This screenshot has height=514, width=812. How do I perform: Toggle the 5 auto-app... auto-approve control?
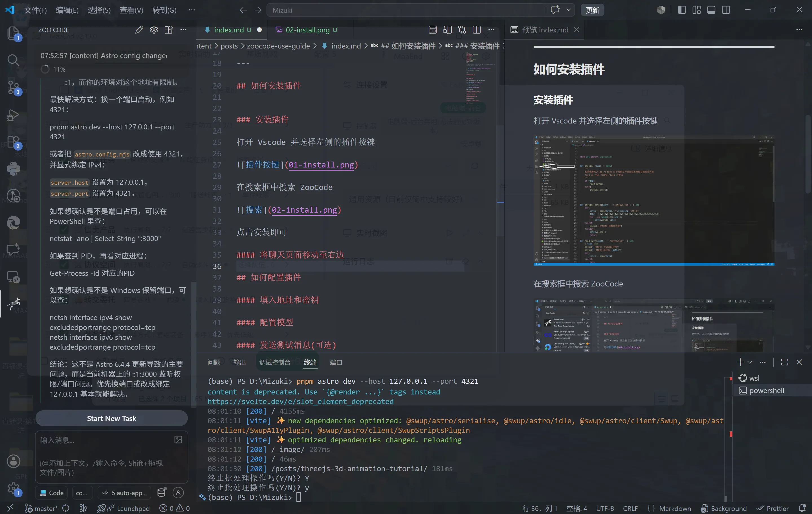click(124, 492)
